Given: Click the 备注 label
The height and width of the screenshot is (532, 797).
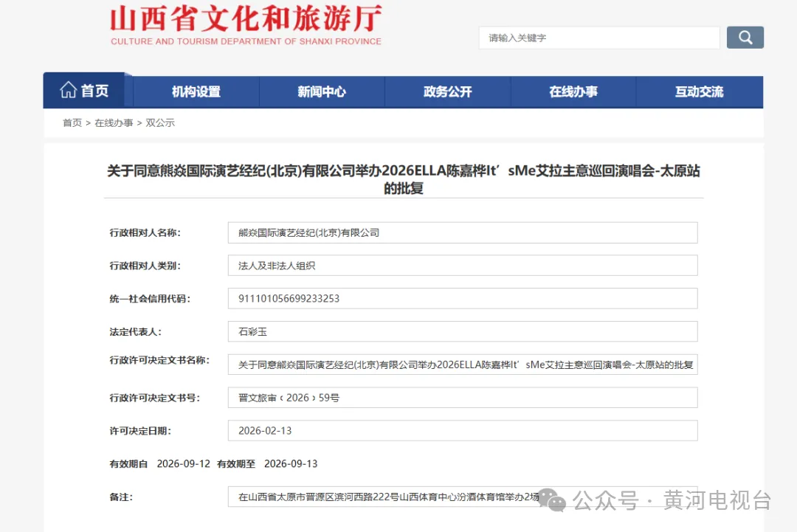Looking at the screenshot, I should tap(121, 497).
